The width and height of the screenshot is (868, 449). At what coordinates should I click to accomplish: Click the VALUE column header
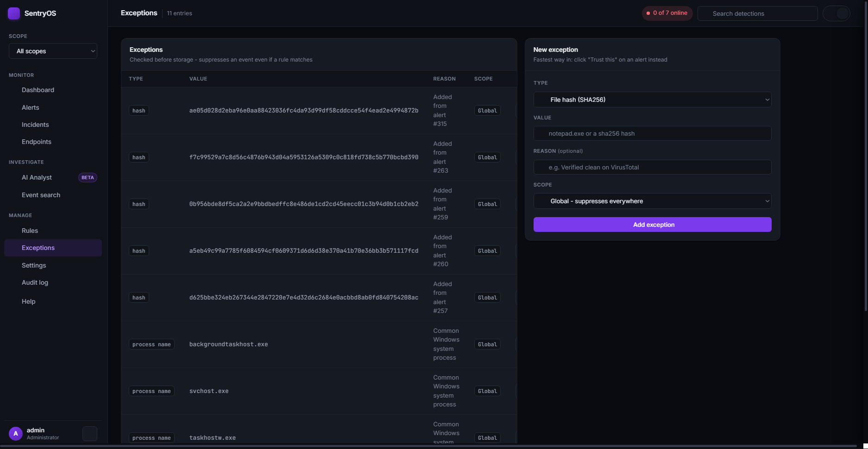[198, 79]
